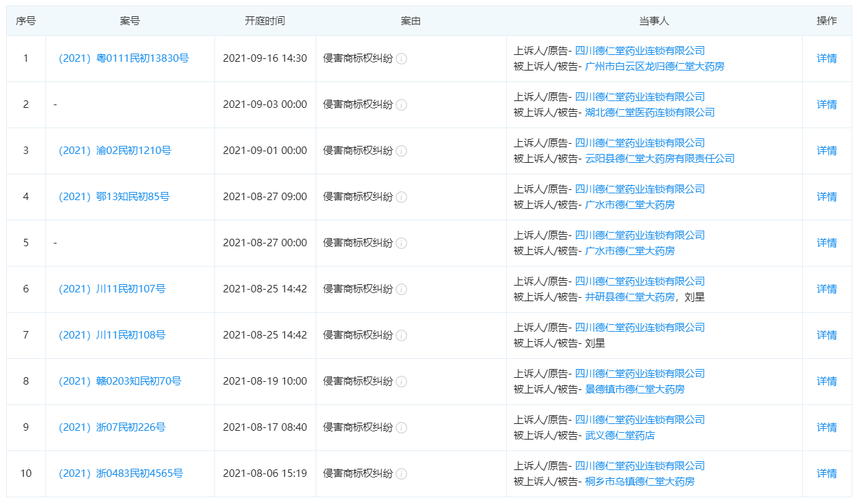Select hearing time 2021-08-06 15:19

coord(265,473)
